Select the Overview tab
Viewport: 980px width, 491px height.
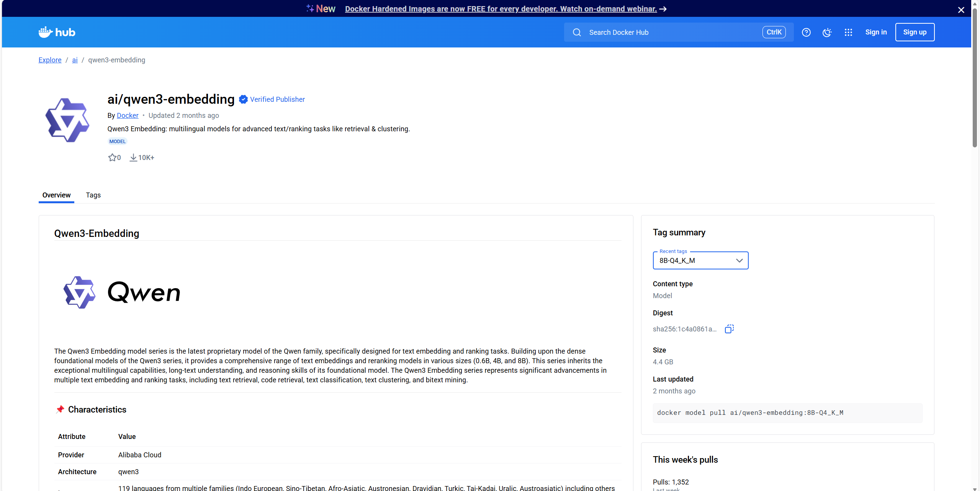tap(56, 195)
